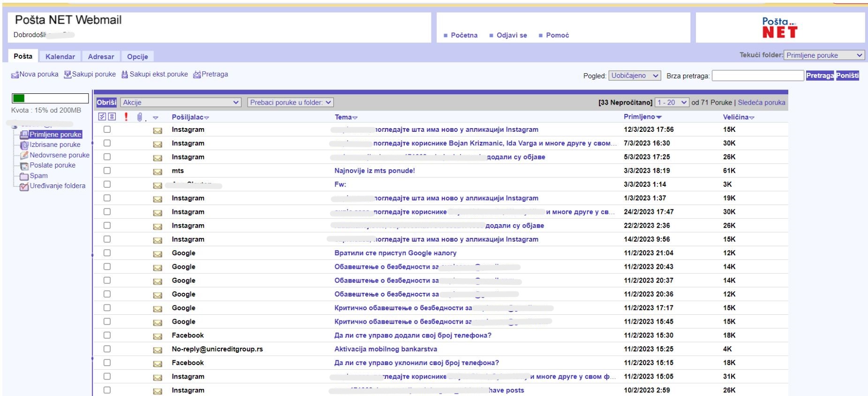Viewport: 868px width, 396px height.
Task: Sort messages by Tema column
Action: tap(346, 117)
